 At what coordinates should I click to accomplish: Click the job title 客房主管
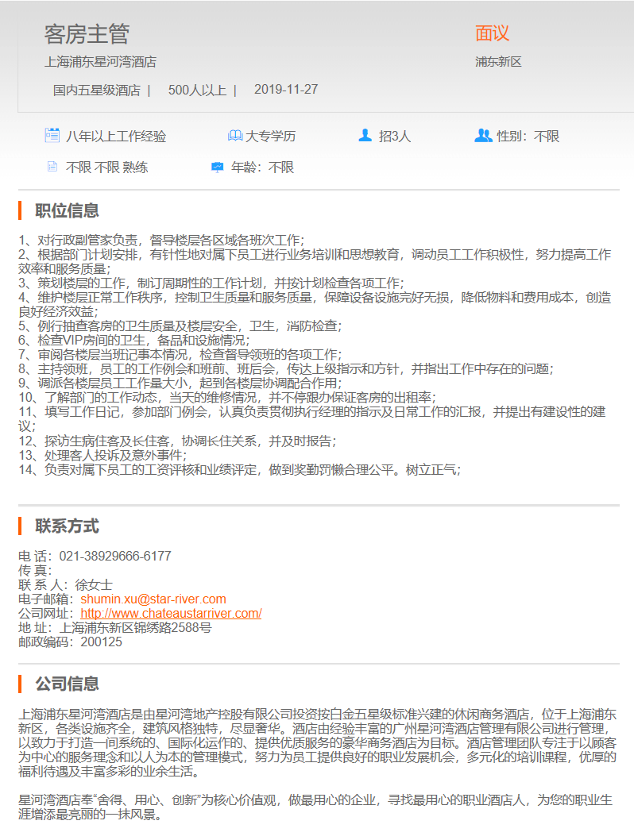[x=87, y=34]
